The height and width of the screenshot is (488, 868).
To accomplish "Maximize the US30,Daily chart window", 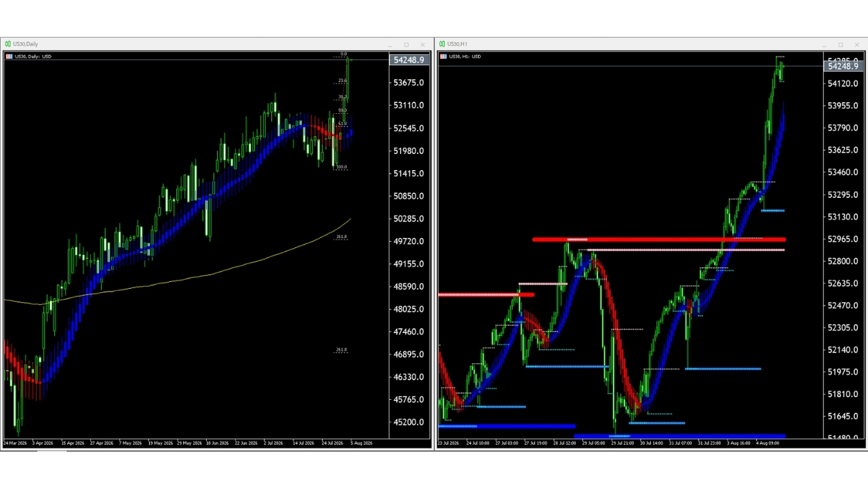I will (x=406, y=45).
